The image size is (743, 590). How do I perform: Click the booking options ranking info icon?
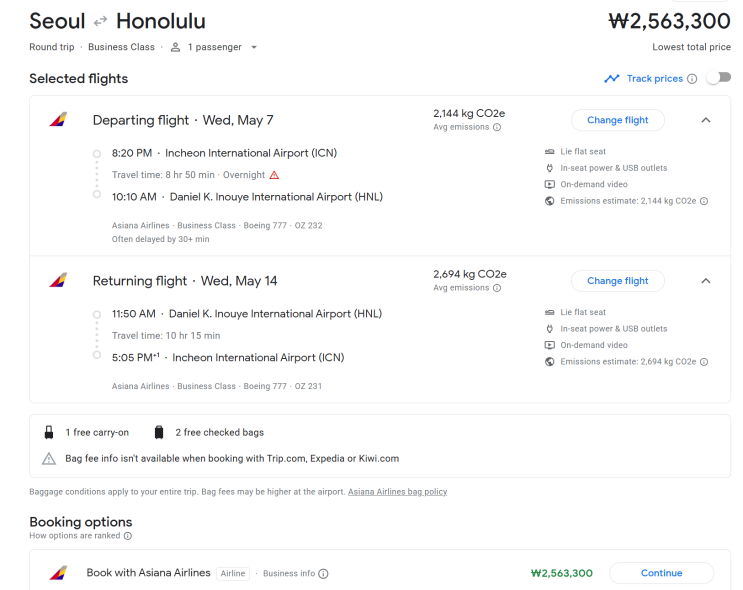click(x=128, y=536)
